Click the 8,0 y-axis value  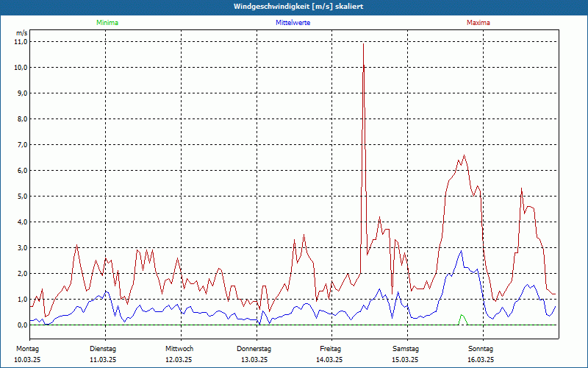tap(23, 119)
